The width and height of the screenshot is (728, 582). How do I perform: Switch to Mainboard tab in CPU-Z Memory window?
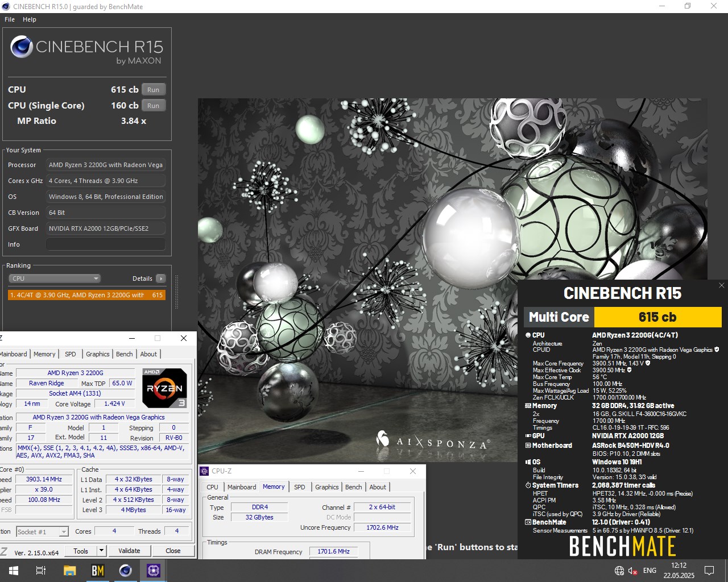pos(242,487)
